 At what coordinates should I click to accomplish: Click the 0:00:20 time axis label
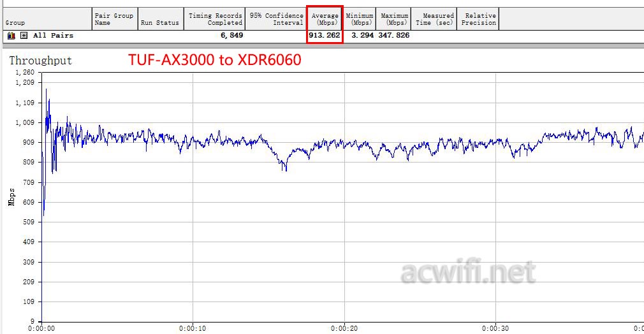tap(344, 329)
